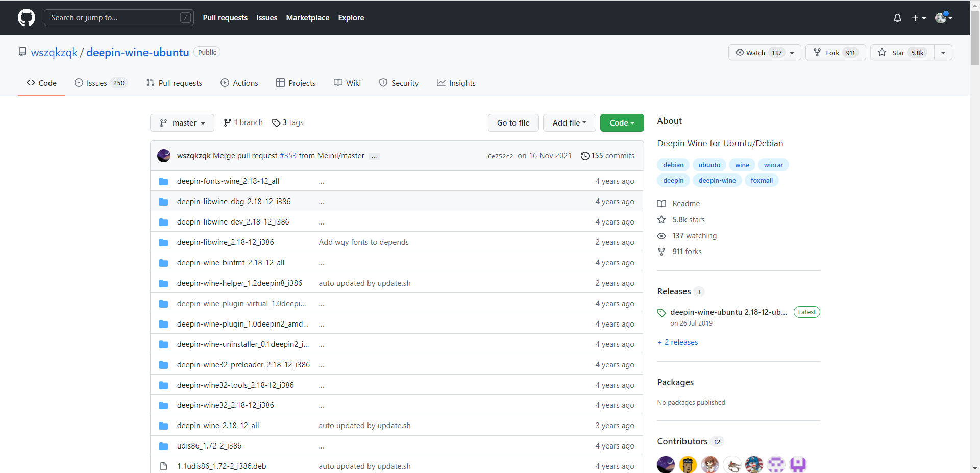Open Issues in top navigation
Viewport: 980px width, 473px height.
[266, 18]
